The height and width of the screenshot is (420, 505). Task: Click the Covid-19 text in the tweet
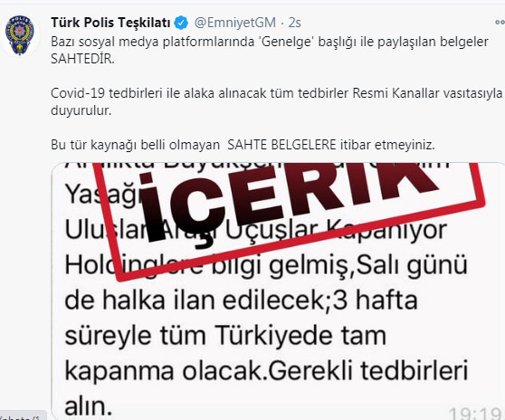pyautogui.click(x=78, y=93)
